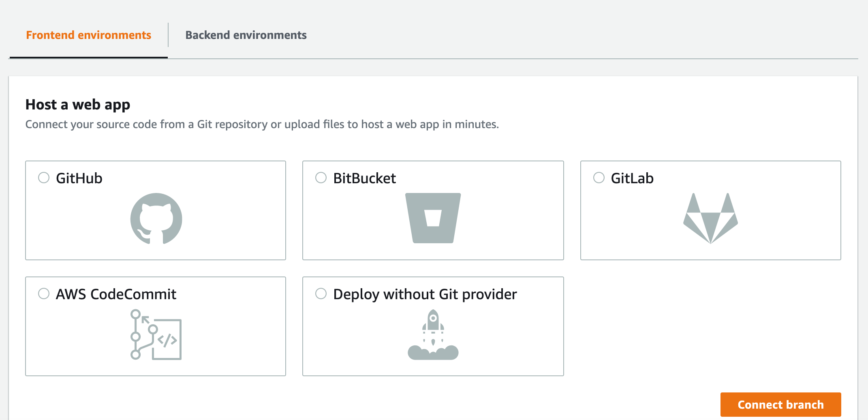Switch to Backend environments tab
Screen dimensions: 868x420
(246, 35)
